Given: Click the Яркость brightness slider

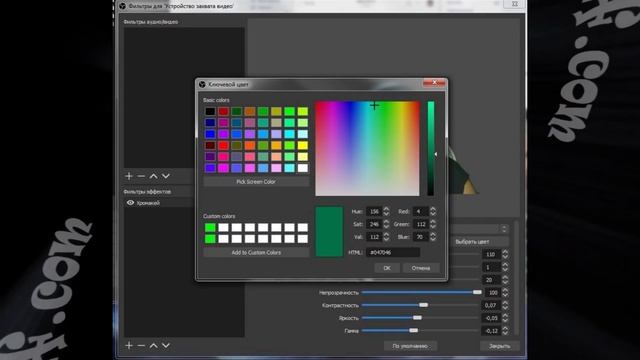Looking at the screenshot, I should point(421,318).
